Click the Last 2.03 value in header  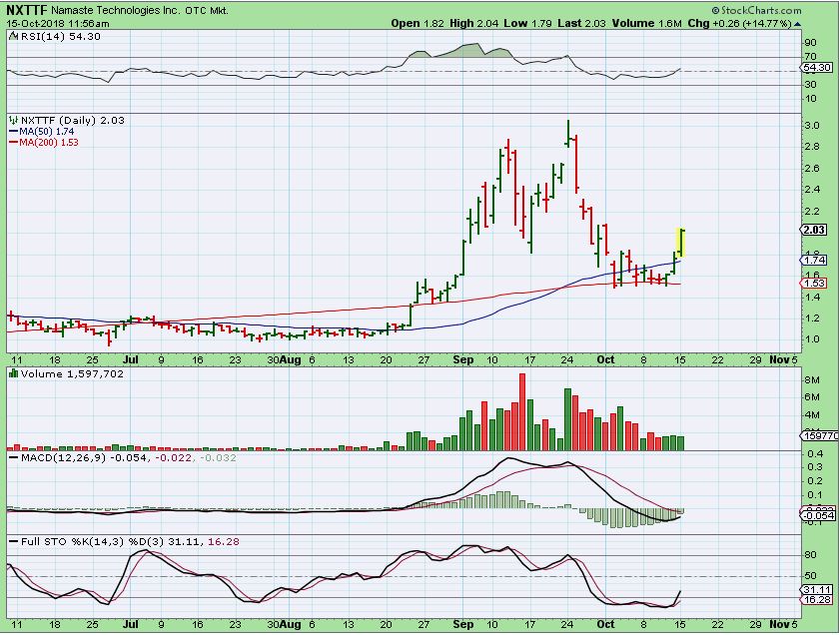pyautogui.click(x=581, y=24)
